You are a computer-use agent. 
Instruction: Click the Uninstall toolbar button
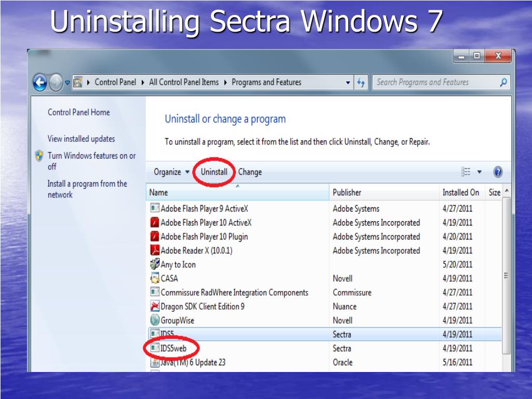214,171
